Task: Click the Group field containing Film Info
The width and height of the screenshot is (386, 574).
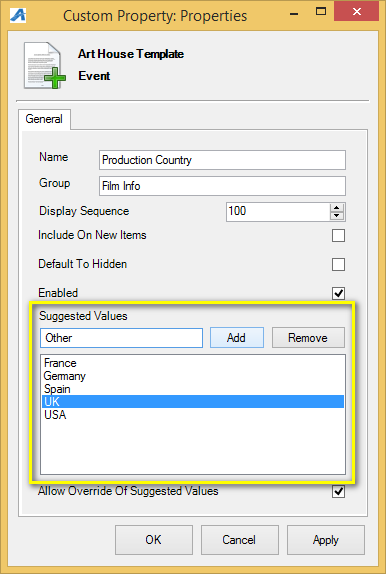Action: pos(222,186)
